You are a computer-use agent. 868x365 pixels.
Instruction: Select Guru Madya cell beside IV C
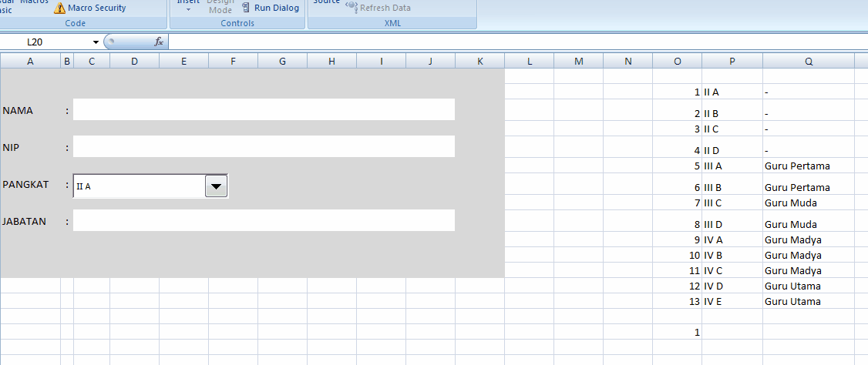pos(809,270)
